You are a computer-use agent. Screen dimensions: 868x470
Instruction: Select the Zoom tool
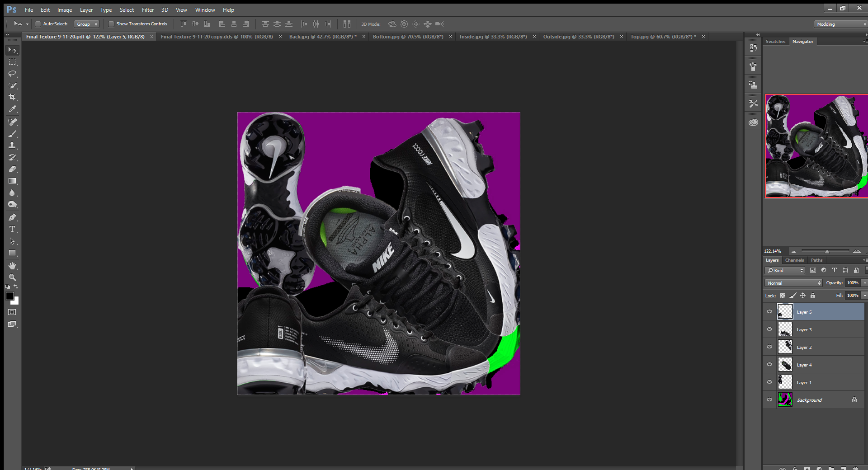(12, 277)
